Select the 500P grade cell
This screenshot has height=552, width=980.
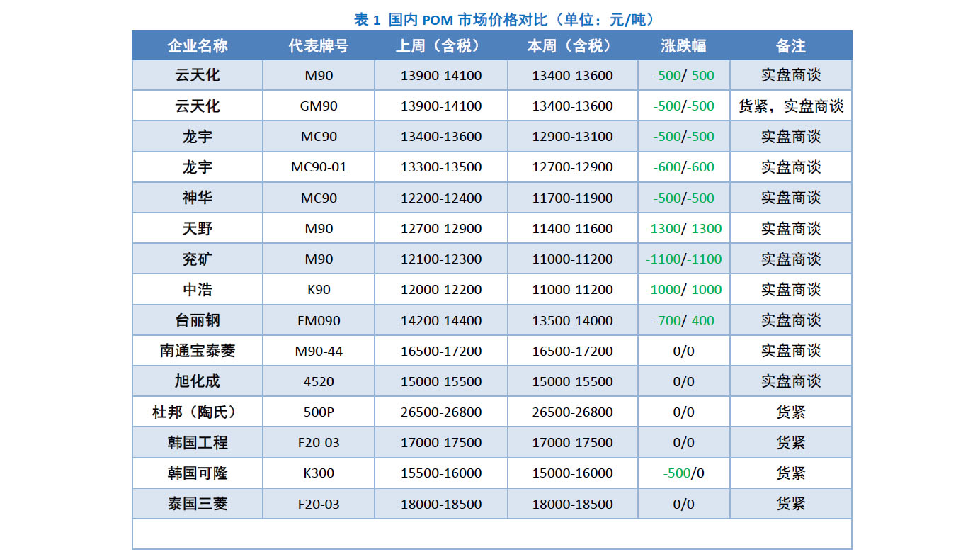[x=319, y=412]
